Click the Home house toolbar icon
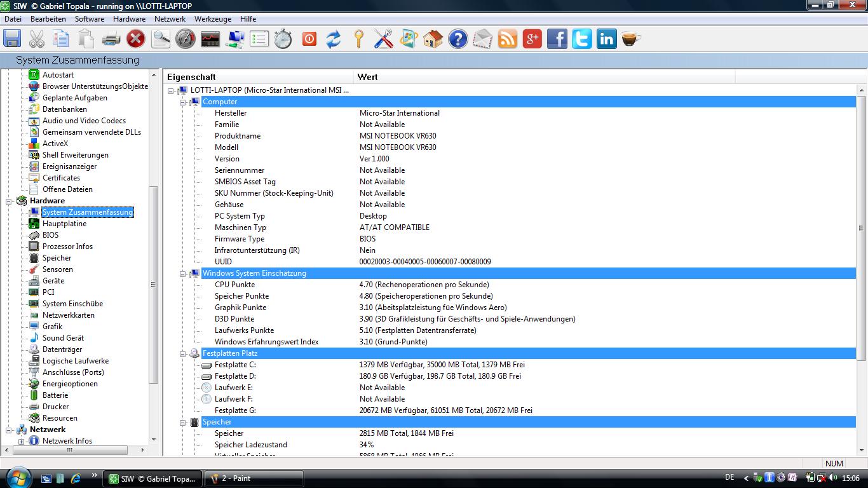Screen dimensions: 868x488 coord(433,39)
